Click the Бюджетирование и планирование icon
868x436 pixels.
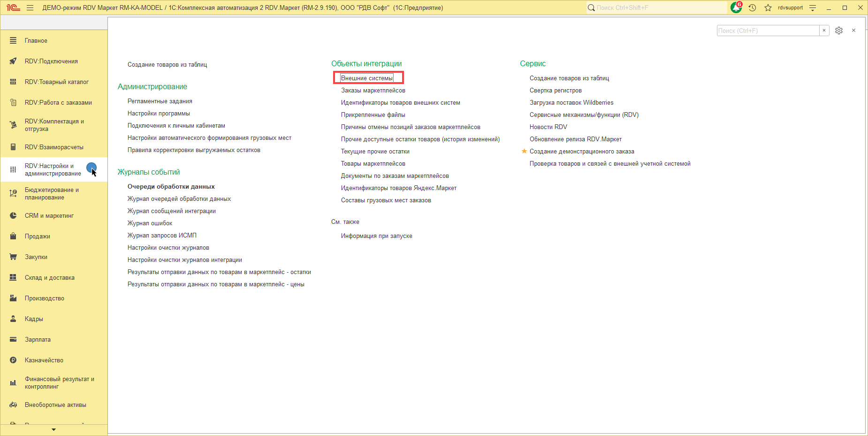click(13, 193)
